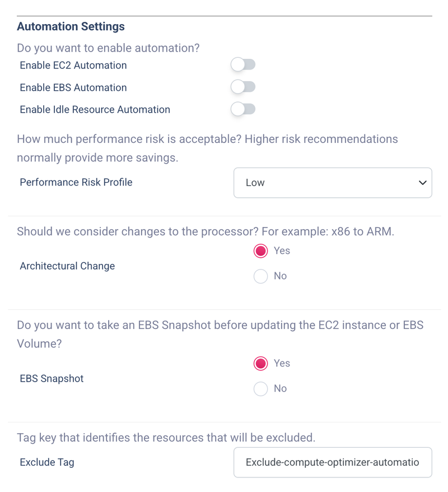Enable Idle Resource Automation switch
This screenshot has height=492, width=448.
(x=243, y=109)
